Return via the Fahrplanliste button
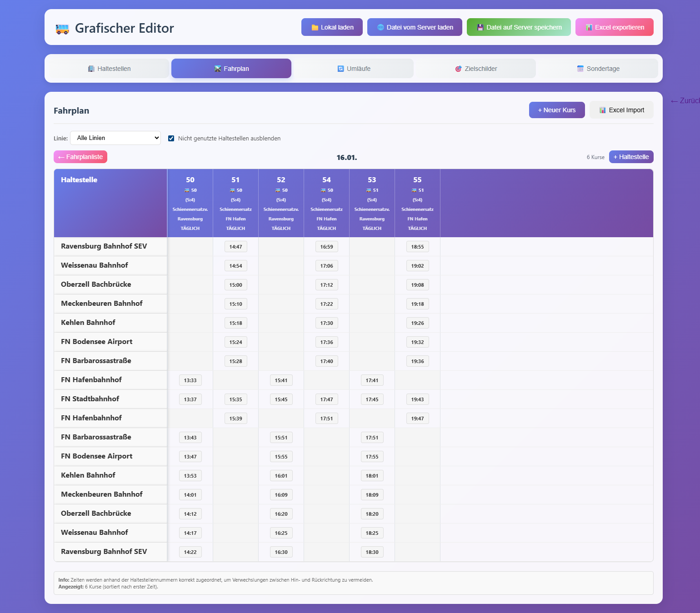Image resolution: width=700 pixels, height=613 pixels. point(80,156)
